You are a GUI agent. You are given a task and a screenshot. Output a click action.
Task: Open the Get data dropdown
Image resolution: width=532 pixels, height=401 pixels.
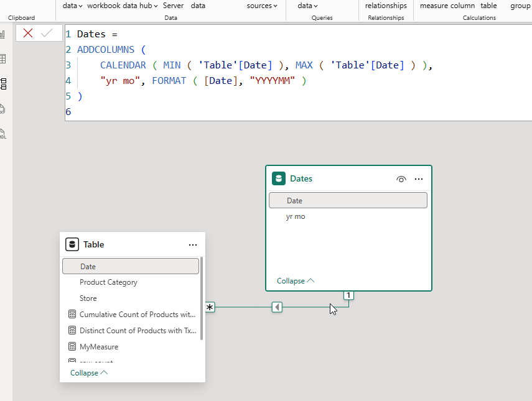coord(72,6)
